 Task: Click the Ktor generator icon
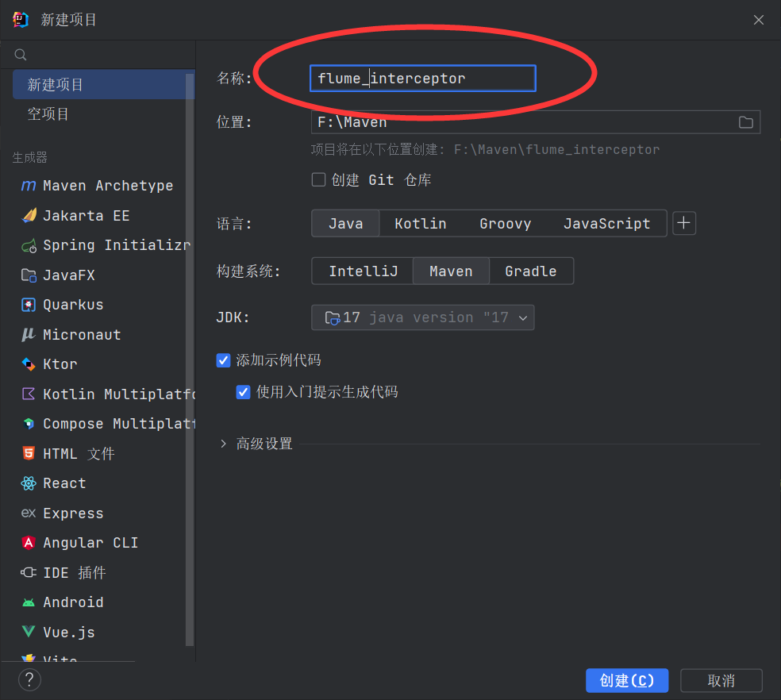(x=29, y=364)
